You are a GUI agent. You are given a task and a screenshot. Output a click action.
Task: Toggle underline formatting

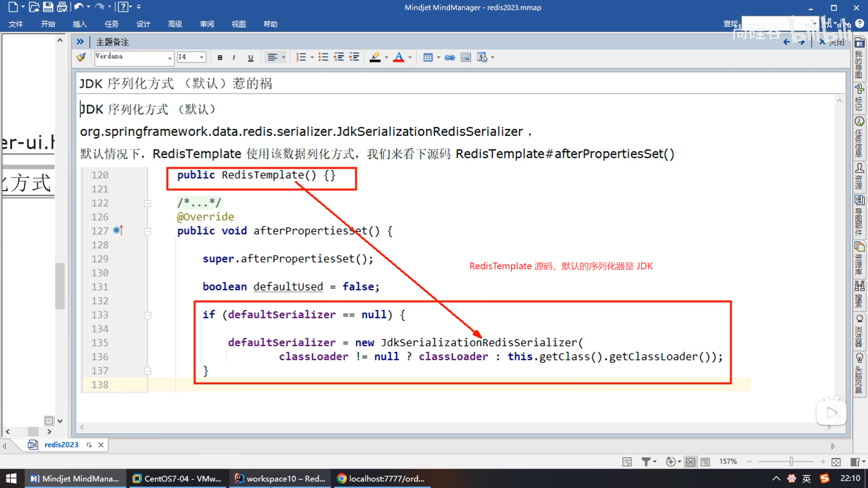(x=250, y=57)
